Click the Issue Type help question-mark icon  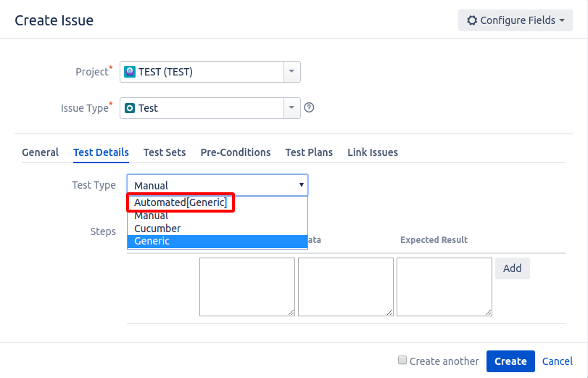click(x=309, y=107)
